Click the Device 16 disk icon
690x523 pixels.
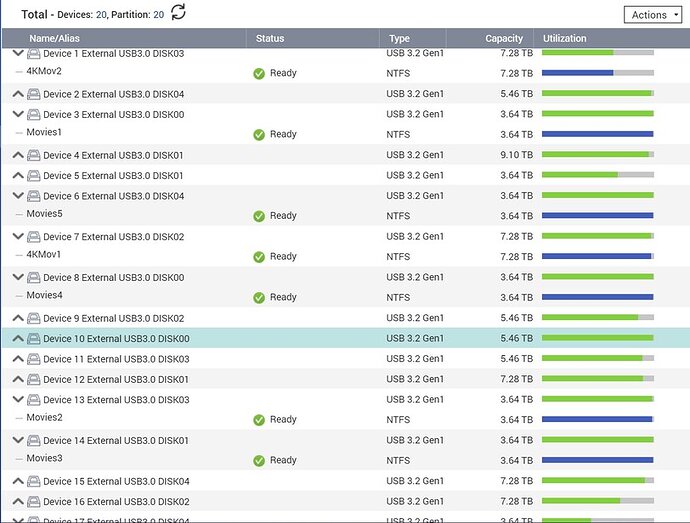(x=34, y=502)
